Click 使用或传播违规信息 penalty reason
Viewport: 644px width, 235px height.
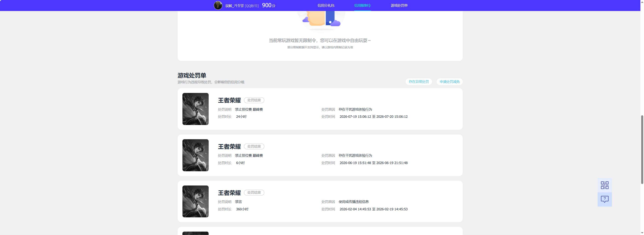(354, 202)
